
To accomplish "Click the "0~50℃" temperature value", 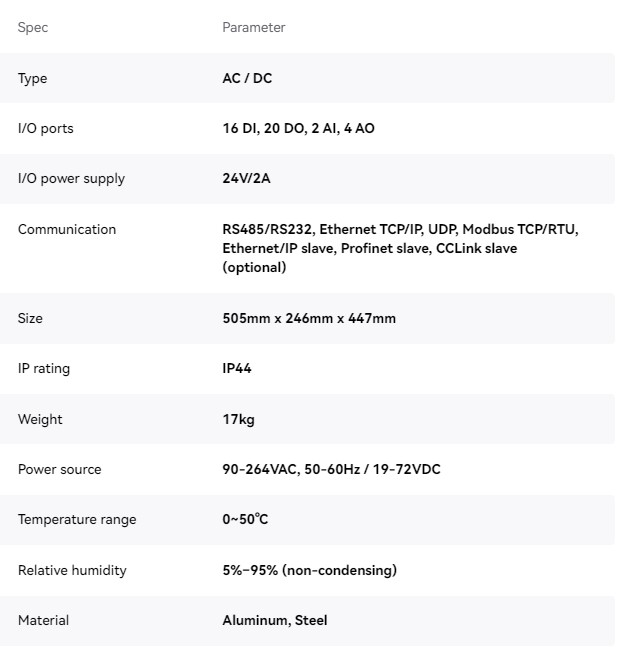I will pyautogui.click(x=245, y=520).
